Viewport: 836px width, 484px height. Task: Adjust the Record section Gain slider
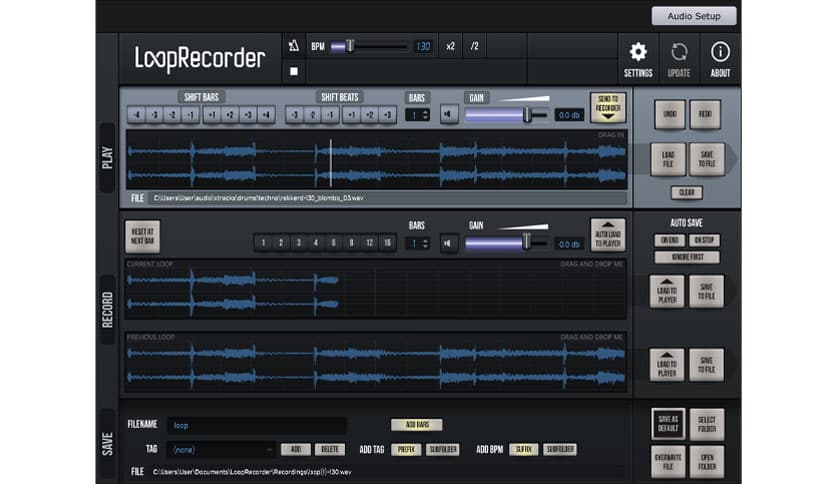coord(506,244)
